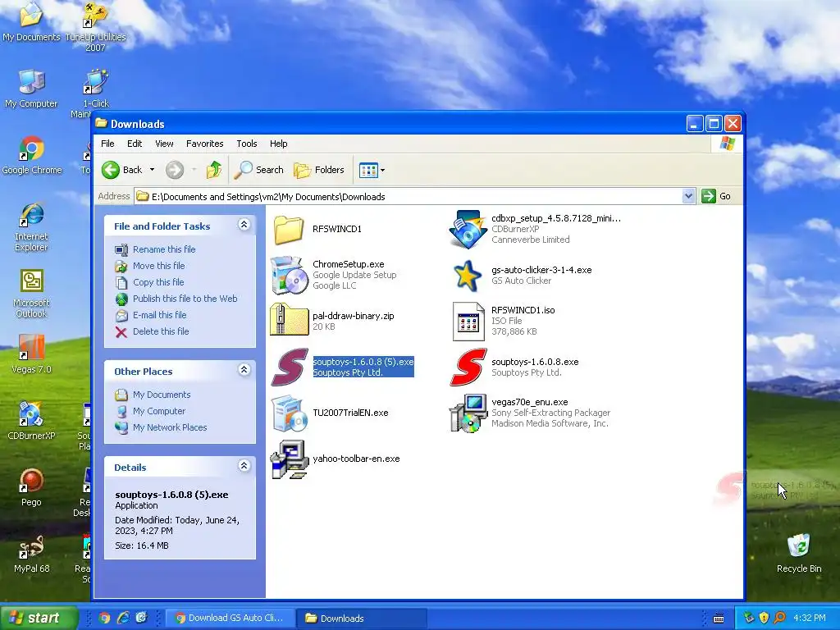The width and height of the screenshot is (840, 630).
Task: Select the pal-ddraw-binary.zip archive icon
Action: 289,321
